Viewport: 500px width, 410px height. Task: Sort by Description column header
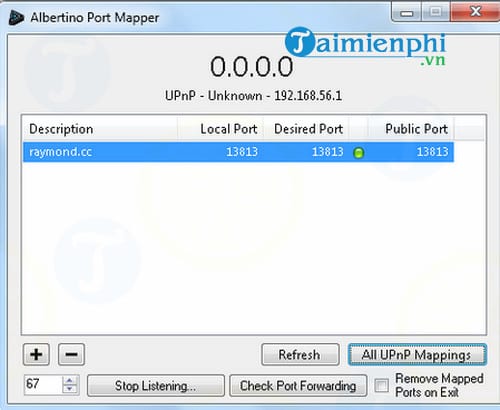100,129
